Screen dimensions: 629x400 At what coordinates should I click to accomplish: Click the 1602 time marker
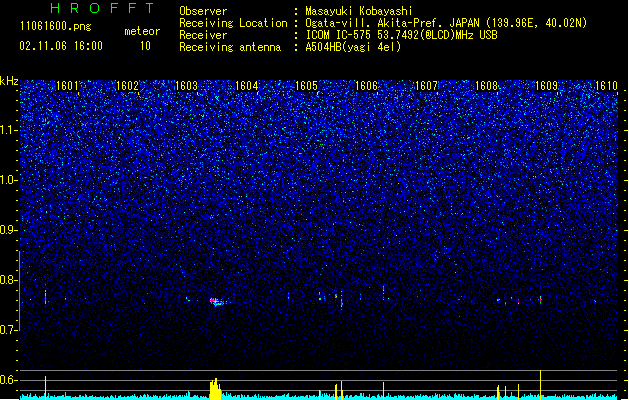[x=127, y=86]
